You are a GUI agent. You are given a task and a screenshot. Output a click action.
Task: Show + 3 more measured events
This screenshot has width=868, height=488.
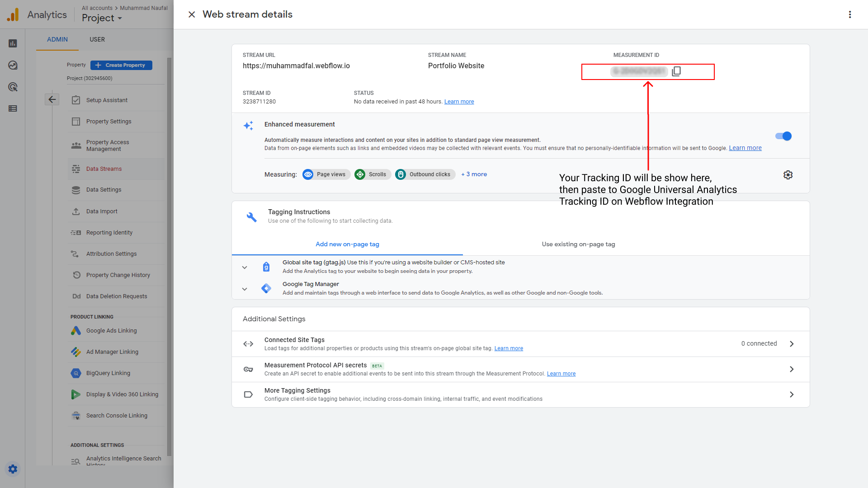tap(474, 174)
